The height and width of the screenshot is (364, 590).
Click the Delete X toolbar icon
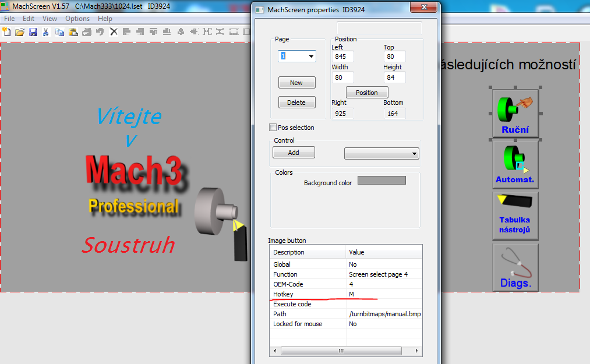coord(114,31)
